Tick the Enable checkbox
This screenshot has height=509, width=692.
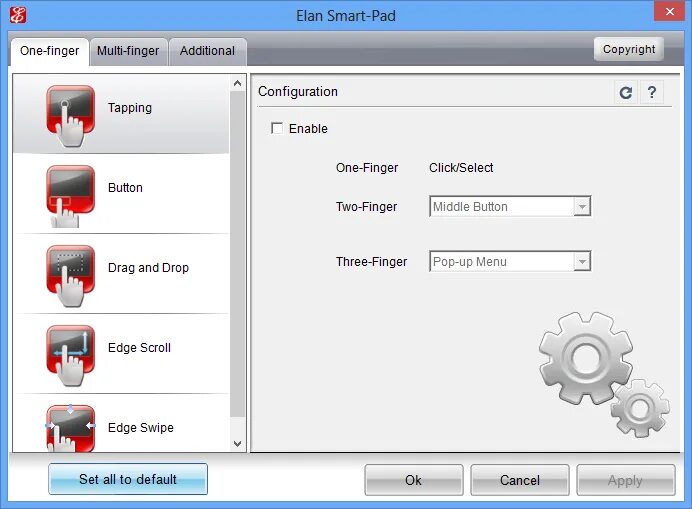(277, 128)
